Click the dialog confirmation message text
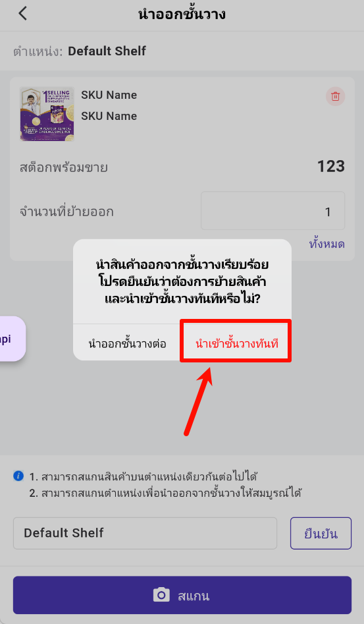This screenshot has height=624, width=364. (182, 281)
